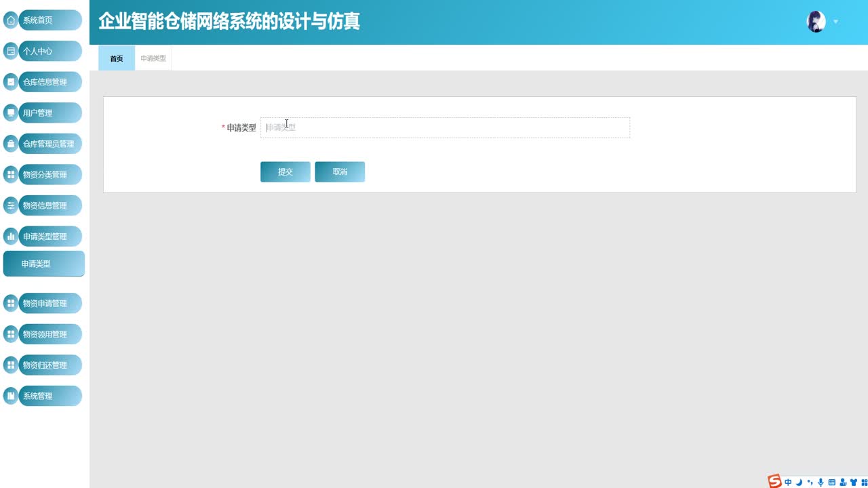Image resolution: width=868 pixels, height=488 pixels.
Task: Expand the 用户管理 menu
Action: click(x=50, y=113)
